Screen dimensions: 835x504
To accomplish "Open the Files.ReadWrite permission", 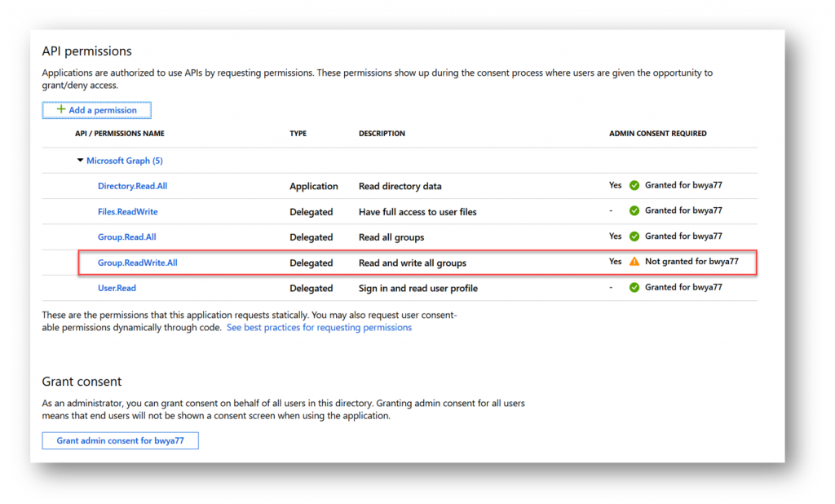I will point(128,211).
